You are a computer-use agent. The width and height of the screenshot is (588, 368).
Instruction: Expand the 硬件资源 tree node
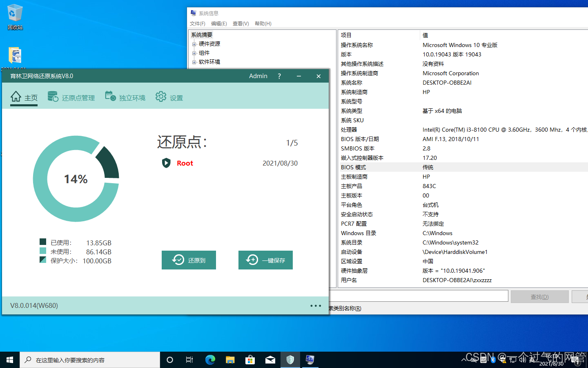tap(194, 44)
